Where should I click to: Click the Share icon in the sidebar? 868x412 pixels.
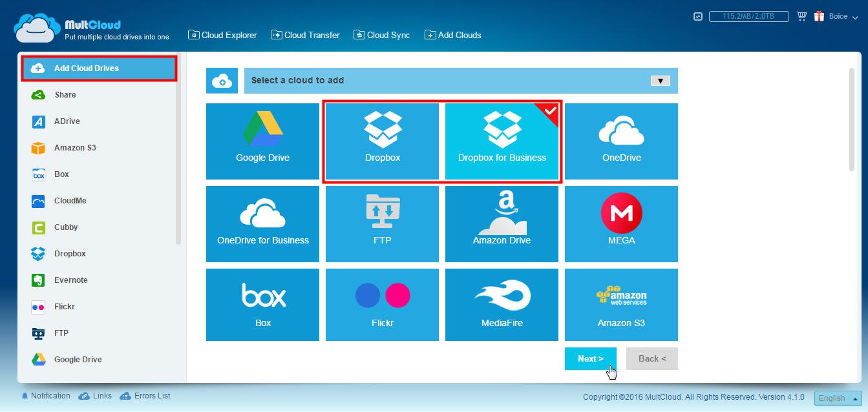click(38, 95)
